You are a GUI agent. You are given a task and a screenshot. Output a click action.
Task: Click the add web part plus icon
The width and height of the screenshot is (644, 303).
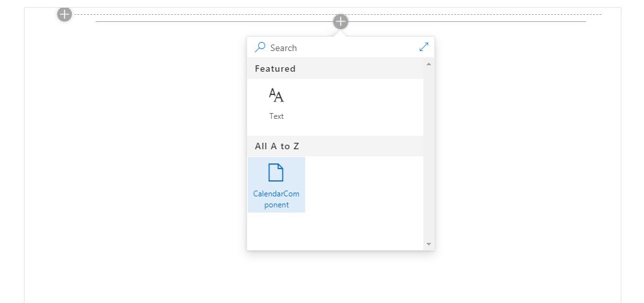tap(341, 22)
